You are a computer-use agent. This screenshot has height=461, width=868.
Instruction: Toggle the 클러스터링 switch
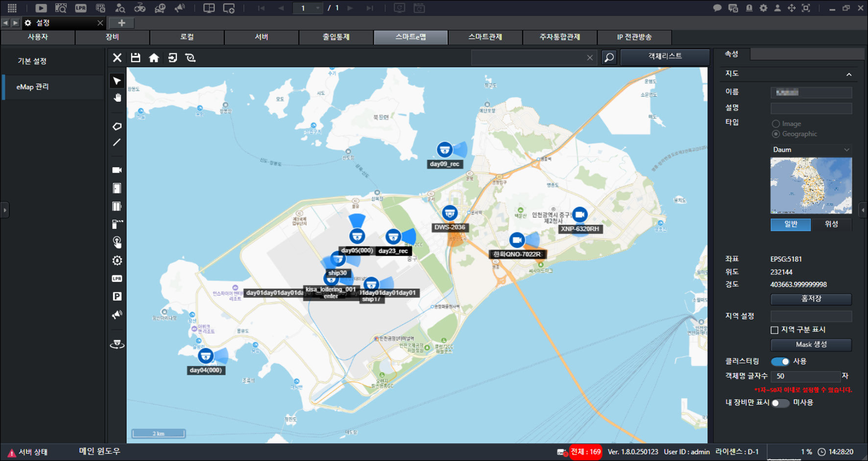point(780,362)
